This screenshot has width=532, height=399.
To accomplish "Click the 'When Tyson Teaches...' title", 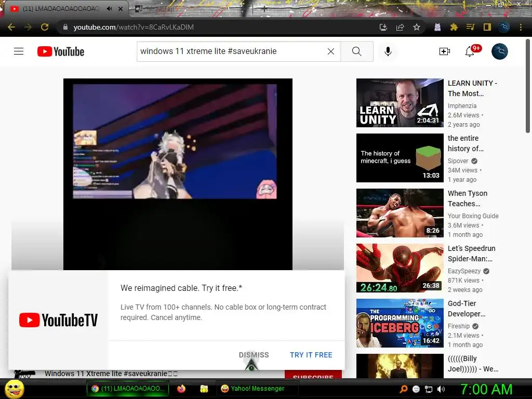I will [468, 198].
